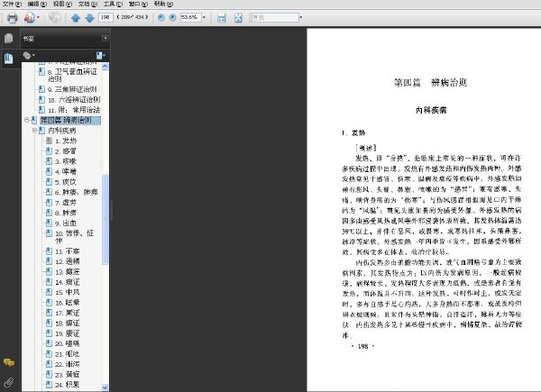Open bookmark 4. 哮喘
This screenshot has width=541, height=392.
(x=66, y=172)
